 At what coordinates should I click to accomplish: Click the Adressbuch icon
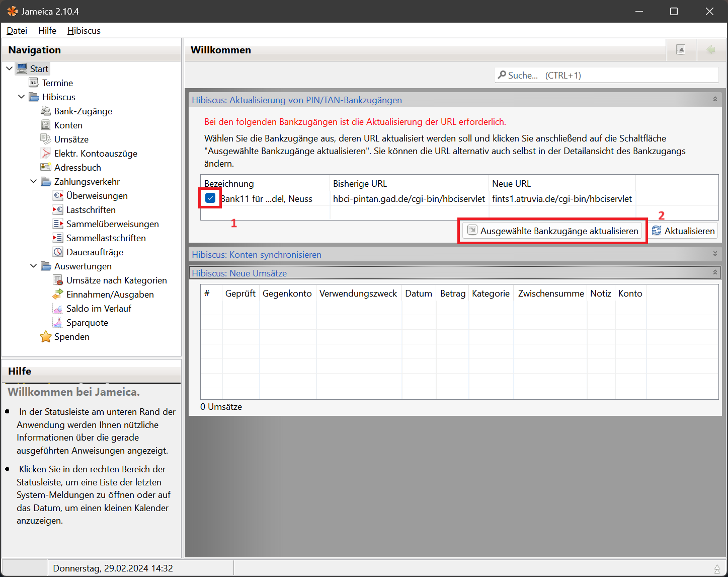pos(46,167)
